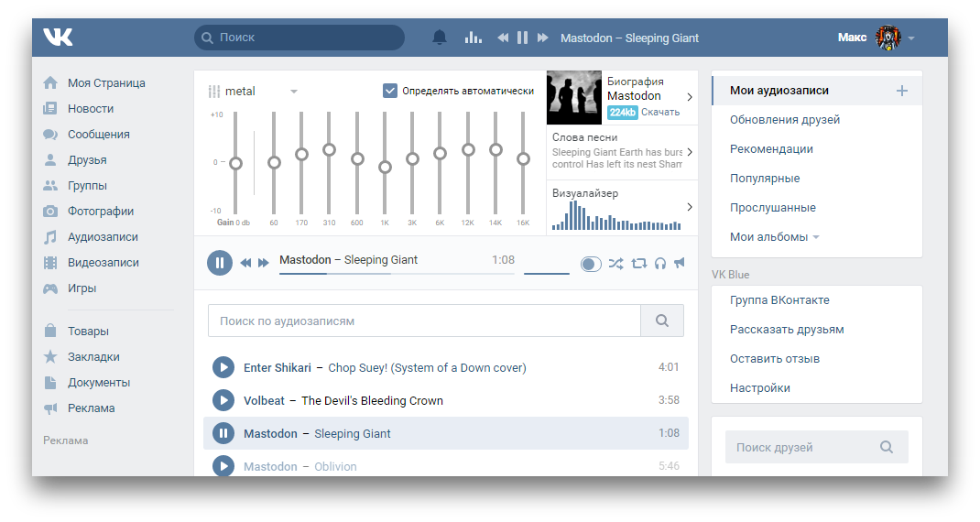Adjust 1K equalizer band slider

pos(385,167)
